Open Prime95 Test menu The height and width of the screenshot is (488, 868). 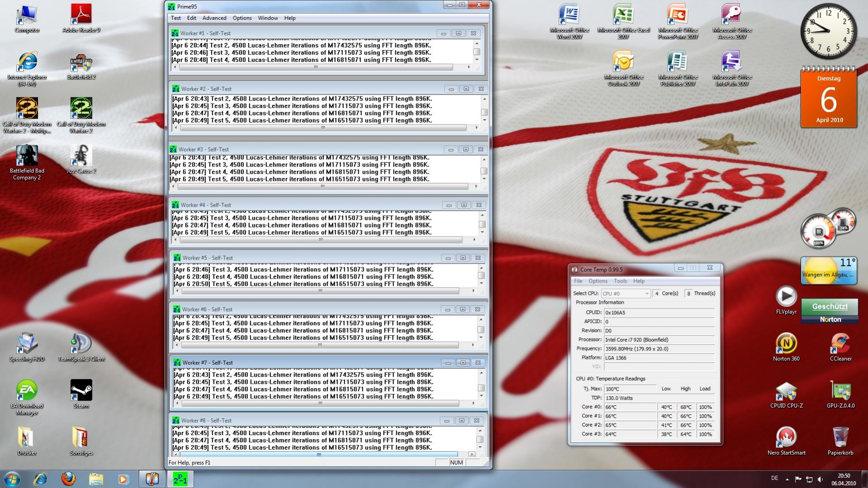pyautogui.click(x=175, y=18)
